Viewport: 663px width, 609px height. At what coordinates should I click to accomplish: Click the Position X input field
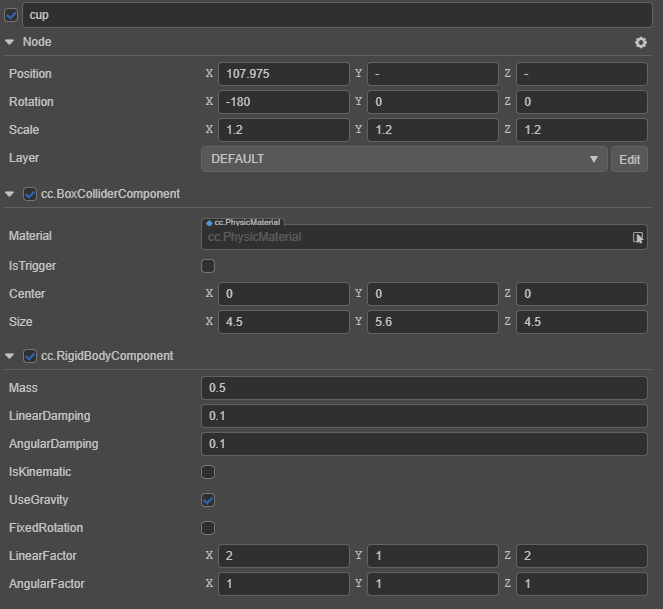tap(284, 74)
